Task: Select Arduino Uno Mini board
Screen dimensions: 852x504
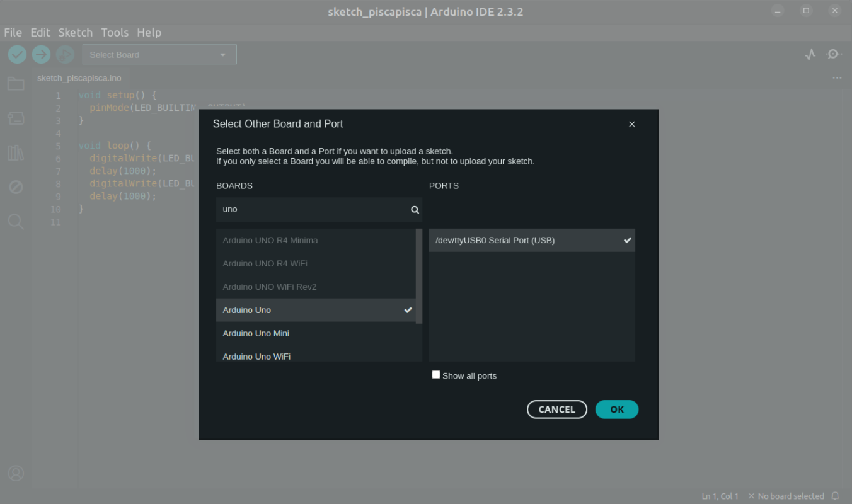Action: pos(316,333)
